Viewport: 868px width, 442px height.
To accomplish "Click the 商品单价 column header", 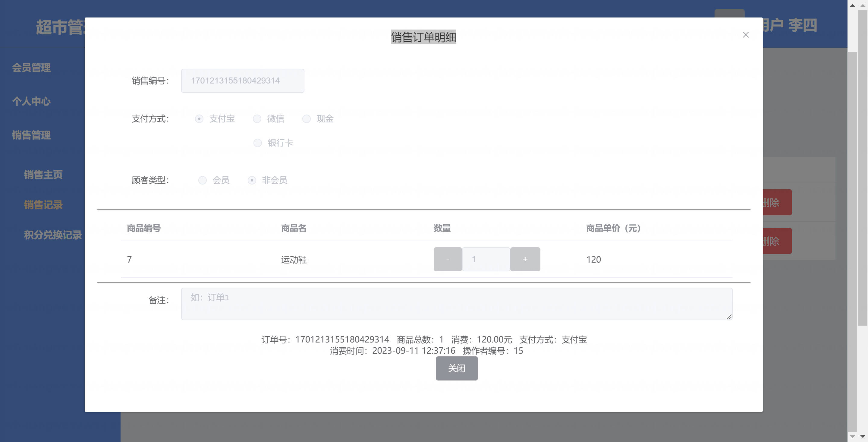I will click(613, 228).
